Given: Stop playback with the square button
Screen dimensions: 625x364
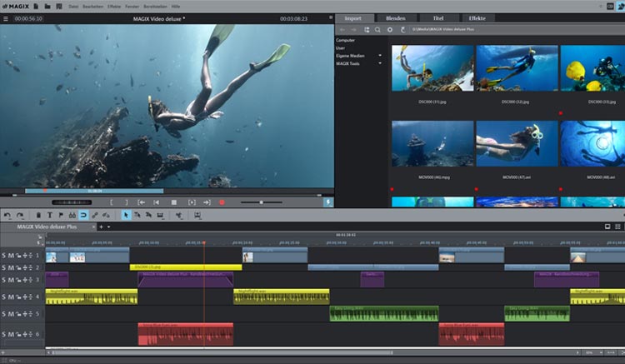Looking at the screenshot, I should (174, 202).
